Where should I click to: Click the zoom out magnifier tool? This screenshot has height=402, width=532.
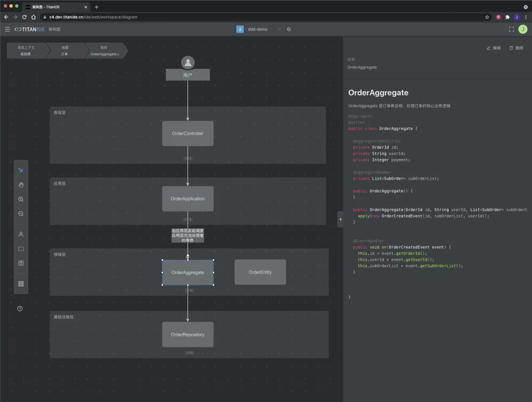21,214
